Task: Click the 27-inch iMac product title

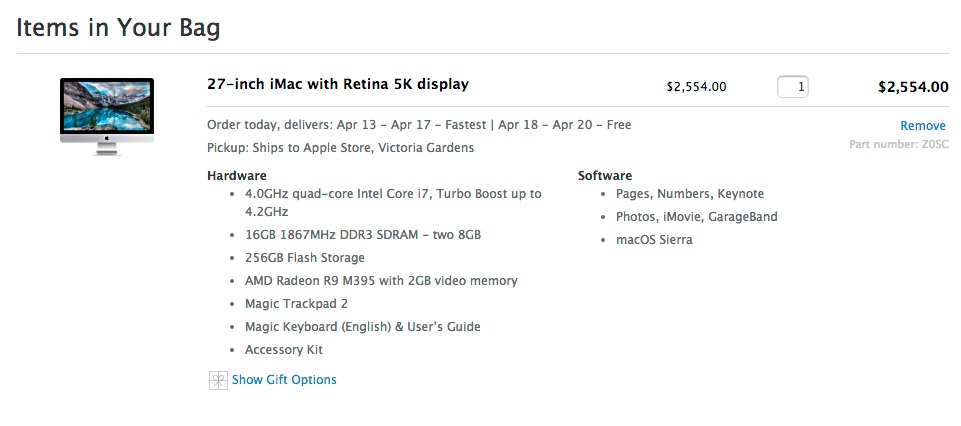Action: click(x=337, y=84)
